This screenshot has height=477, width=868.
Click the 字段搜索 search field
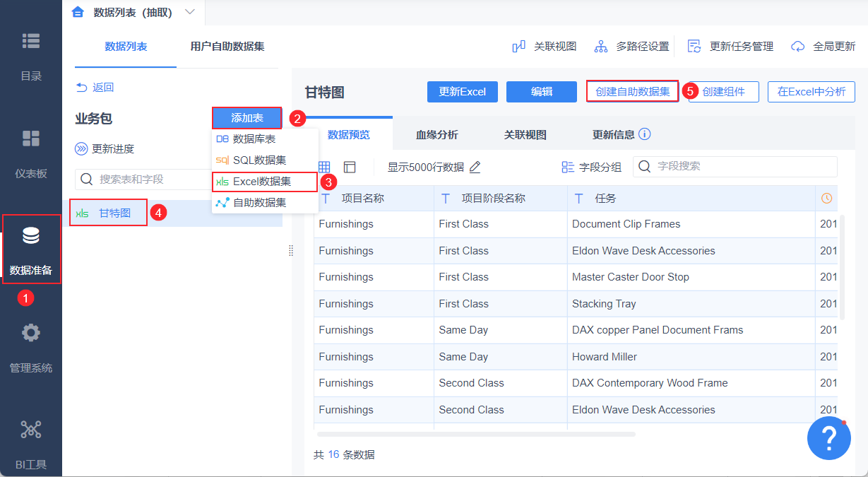735,167
